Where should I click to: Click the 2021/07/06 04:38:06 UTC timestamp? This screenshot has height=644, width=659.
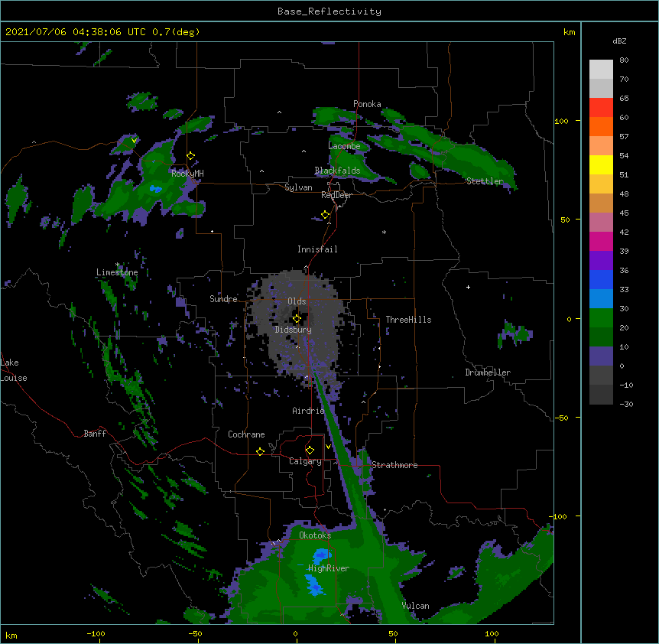(76, 32)
